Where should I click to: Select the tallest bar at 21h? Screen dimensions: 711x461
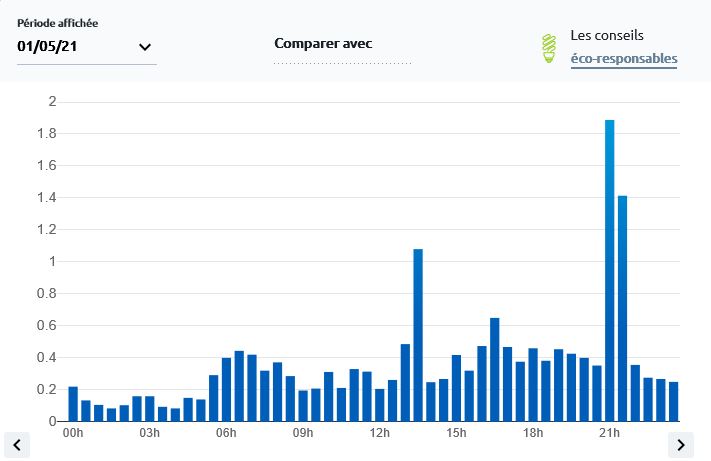click(609, 270)
